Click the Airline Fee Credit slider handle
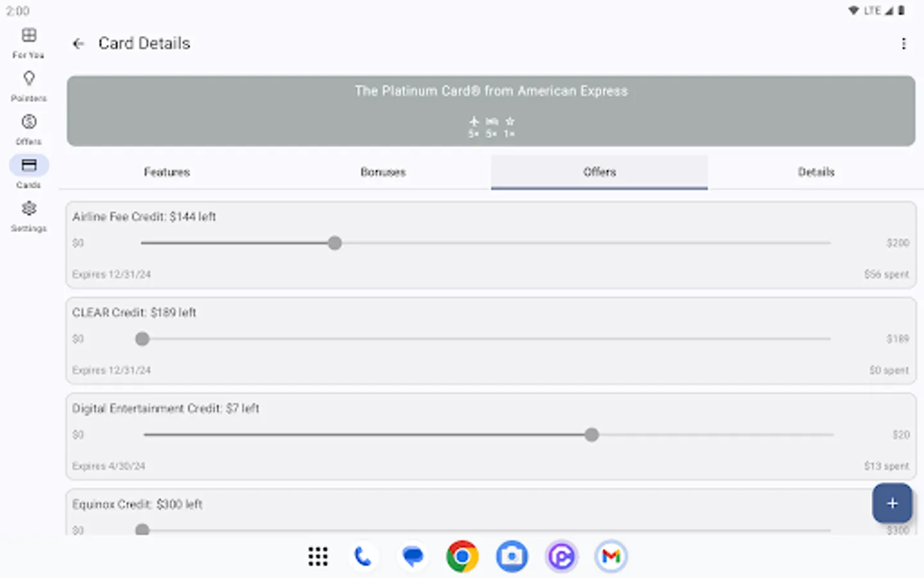 click(334, 243)
